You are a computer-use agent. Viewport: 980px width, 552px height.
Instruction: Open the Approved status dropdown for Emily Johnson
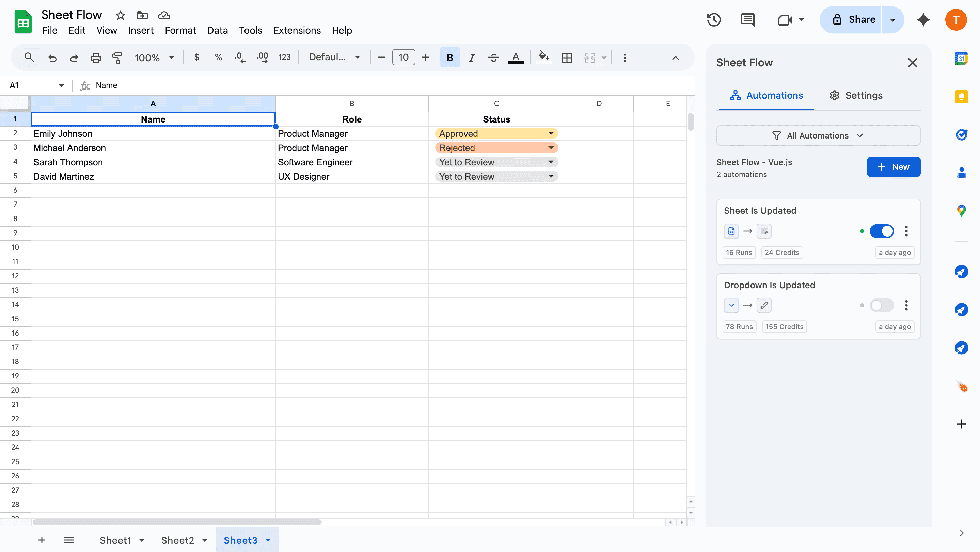[551, 133]
